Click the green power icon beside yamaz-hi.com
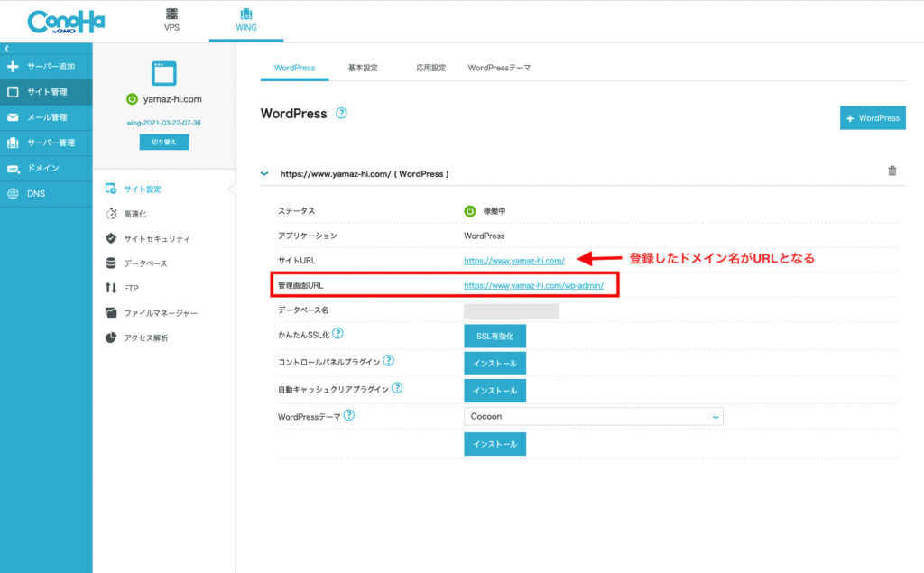This screenshot has height=573, width=924. [132, 99]
